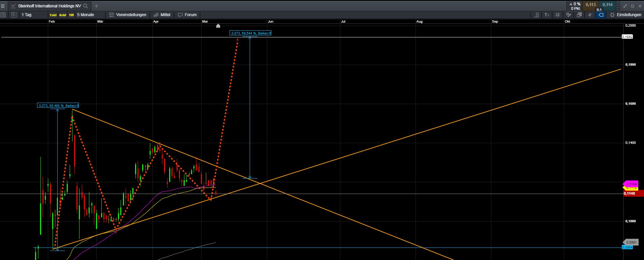
Task: Pop out chart into separate window
Action: (x=633, y=6)
